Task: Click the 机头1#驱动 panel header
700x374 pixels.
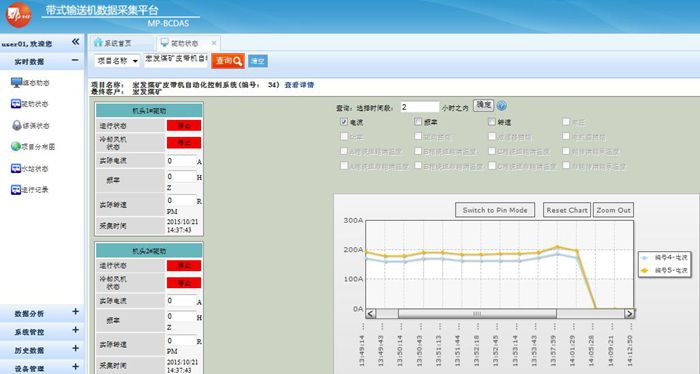Action: point(149,111)
